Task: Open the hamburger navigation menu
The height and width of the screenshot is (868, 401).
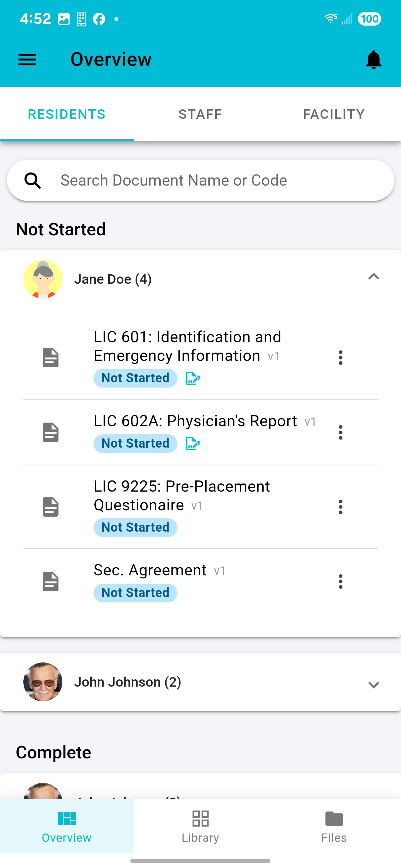Action: 27,60
